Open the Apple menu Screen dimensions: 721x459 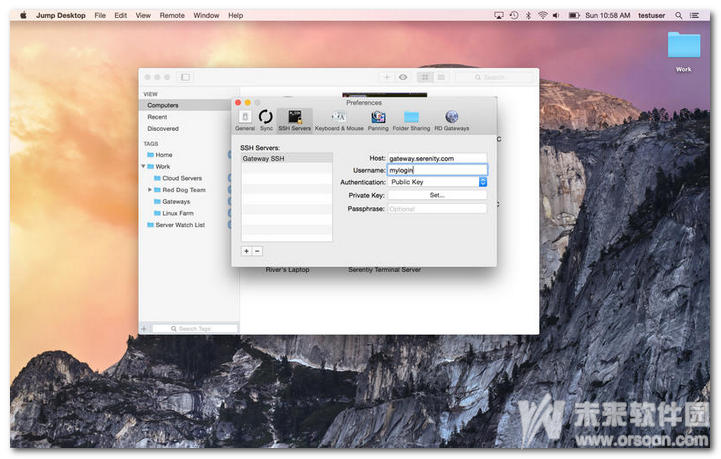click(x=23, y=15)
